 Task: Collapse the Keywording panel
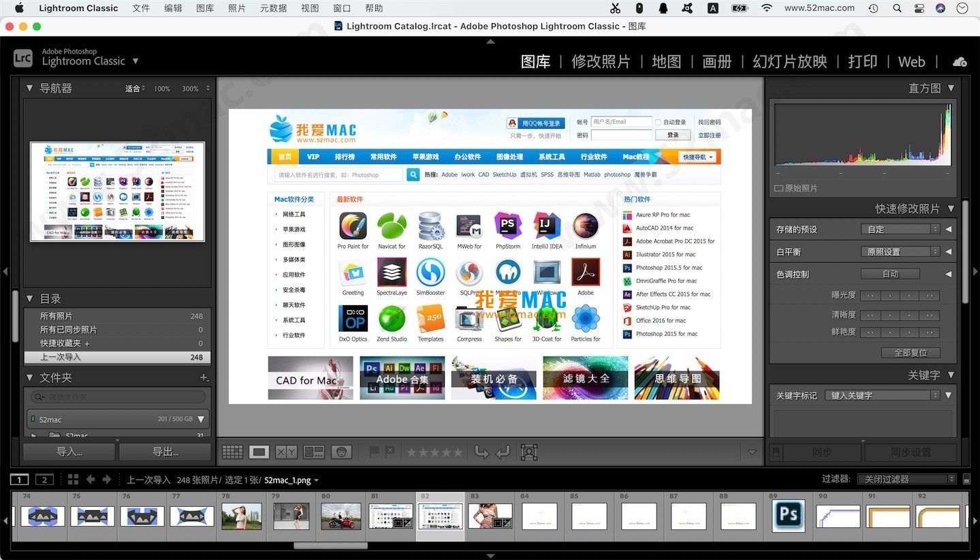(951, 375)
